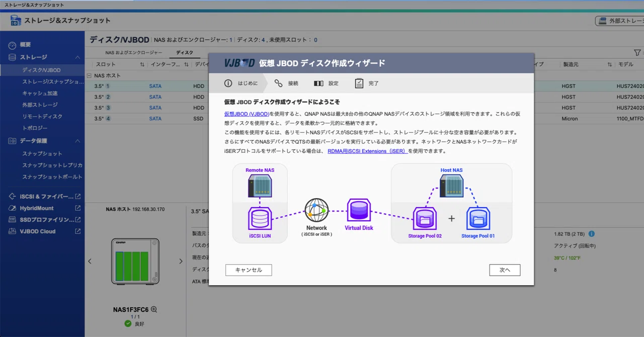Viewport: 644px width, 337px height.
Task: Click the NAS device thumbnail image
Action: [x=135, y=262]
